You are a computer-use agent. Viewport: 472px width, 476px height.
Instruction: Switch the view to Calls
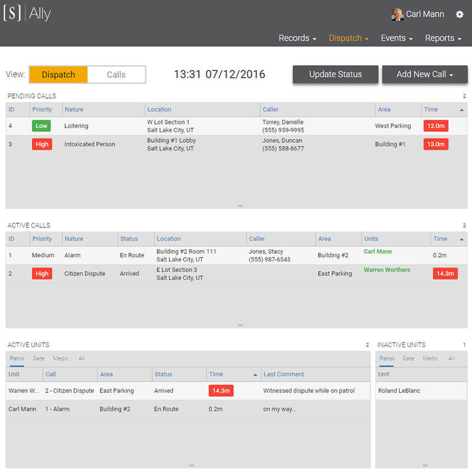tap(116, 74)
